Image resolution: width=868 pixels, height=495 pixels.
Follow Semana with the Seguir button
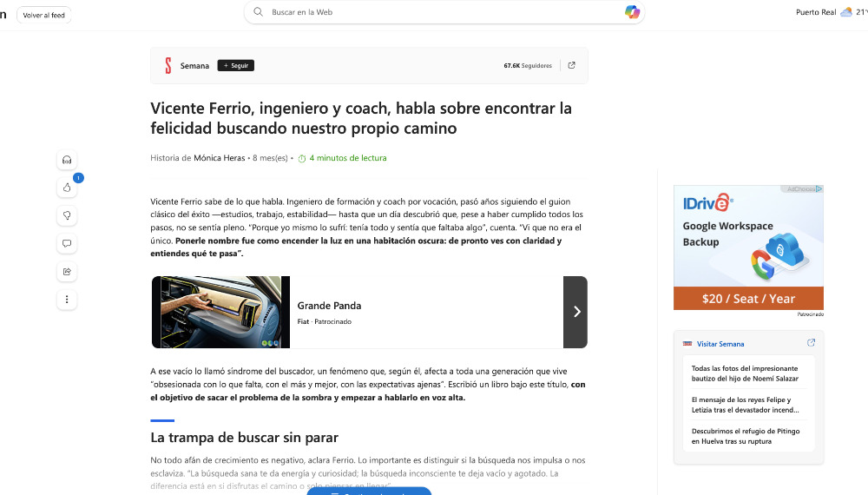pos(236,65)
